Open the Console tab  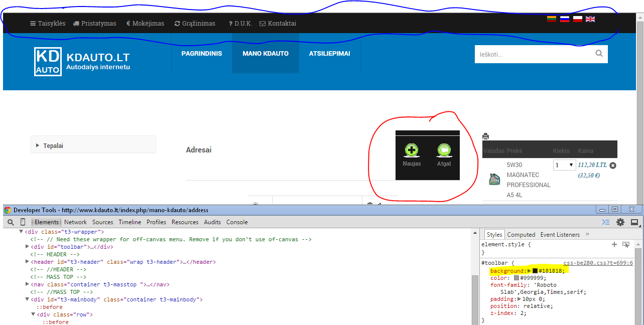coord(237,222)
